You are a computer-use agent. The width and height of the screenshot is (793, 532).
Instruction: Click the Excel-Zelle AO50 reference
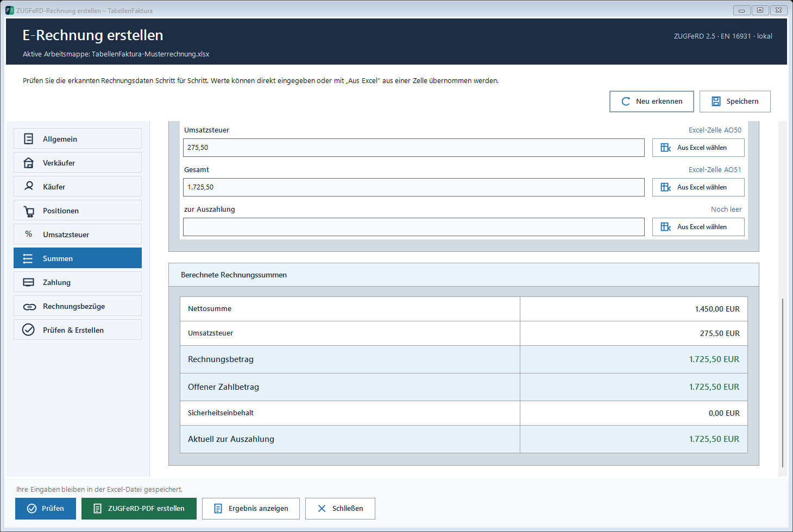click(x=715, y=130)
